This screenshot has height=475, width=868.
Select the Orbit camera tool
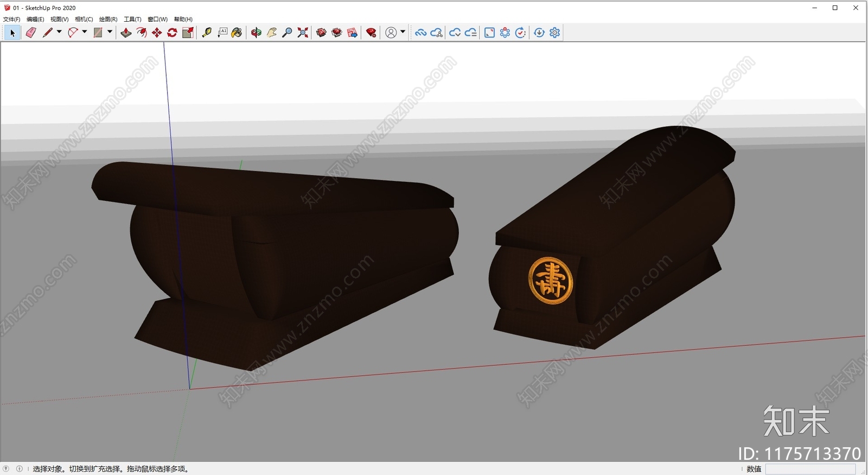[257, 33]
